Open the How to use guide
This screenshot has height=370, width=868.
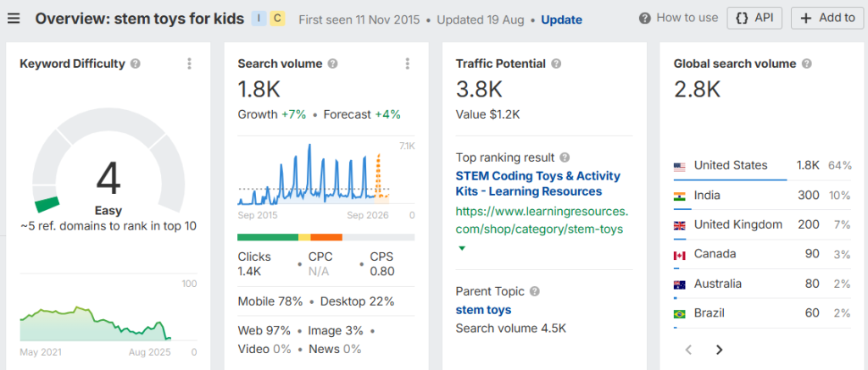pos(678,18)
